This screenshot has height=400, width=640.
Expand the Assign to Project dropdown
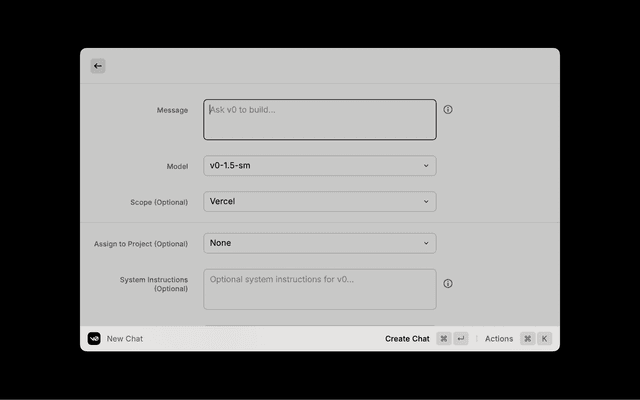tap(319, 243)
